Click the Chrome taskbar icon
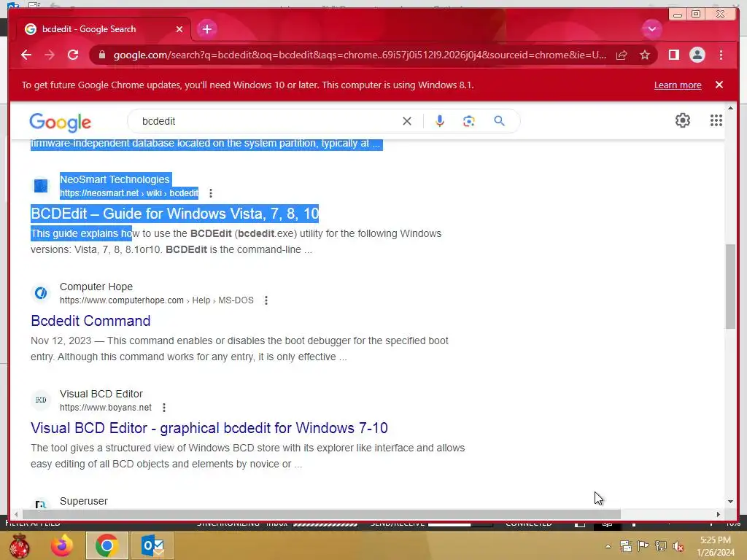The width and height of the screenshot is (747, 560). tap(107, 545)
